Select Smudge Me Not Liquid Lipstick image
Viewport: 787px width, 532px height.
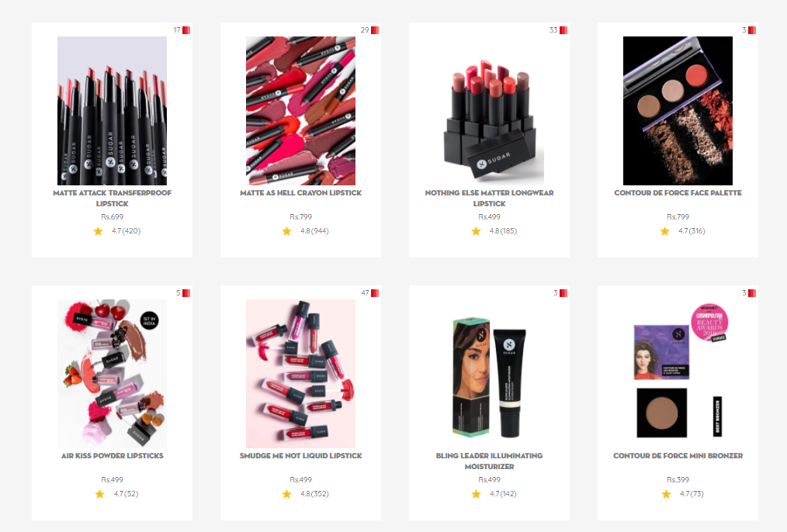click(x=300, y=374)
